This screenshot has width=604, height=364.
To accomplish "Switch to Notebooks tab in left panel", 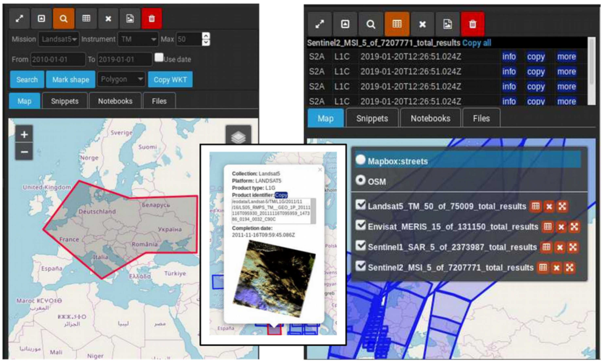I will [x=115, y=101].
